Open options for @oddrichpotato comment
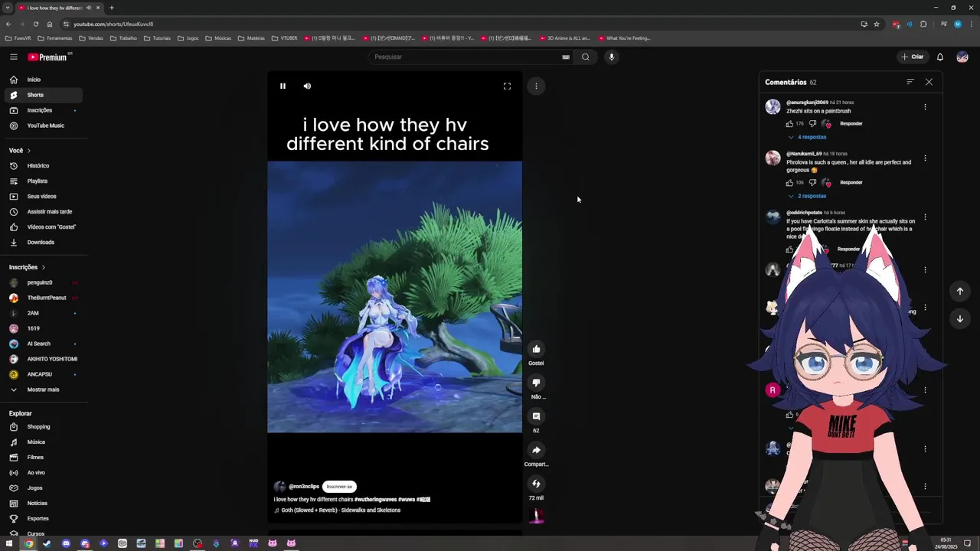980x551 pixels. click(x=925, y=217)
